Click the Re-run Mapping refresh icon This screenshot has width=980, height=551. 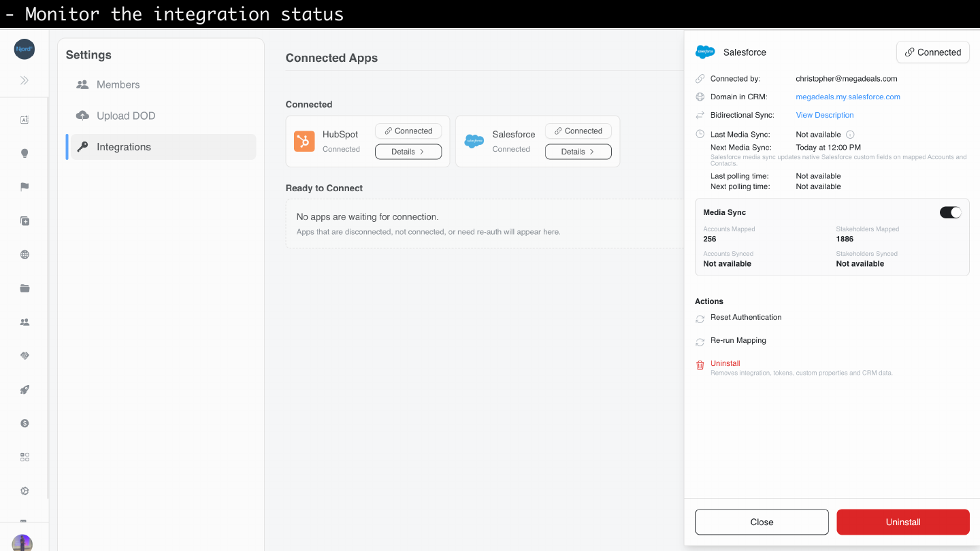coord(700,342)
